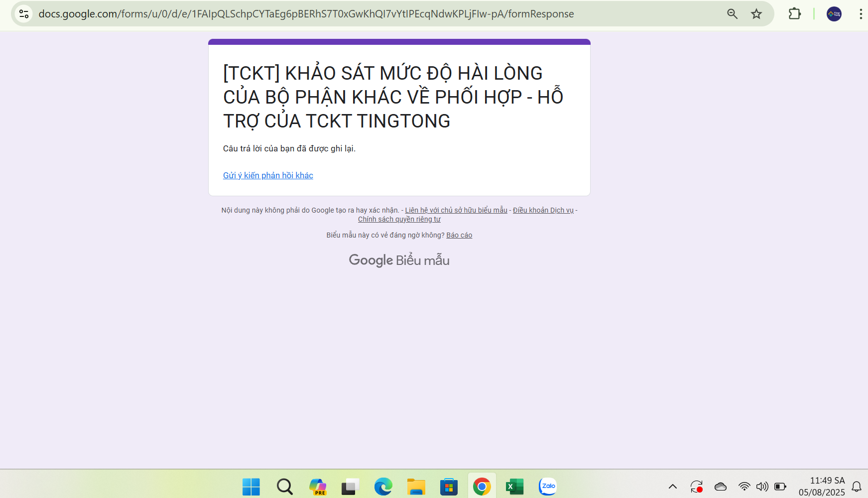Open the 'Chính sách quyền riêng tư' link
The image size is (868, 498).
tap(399, 219)
